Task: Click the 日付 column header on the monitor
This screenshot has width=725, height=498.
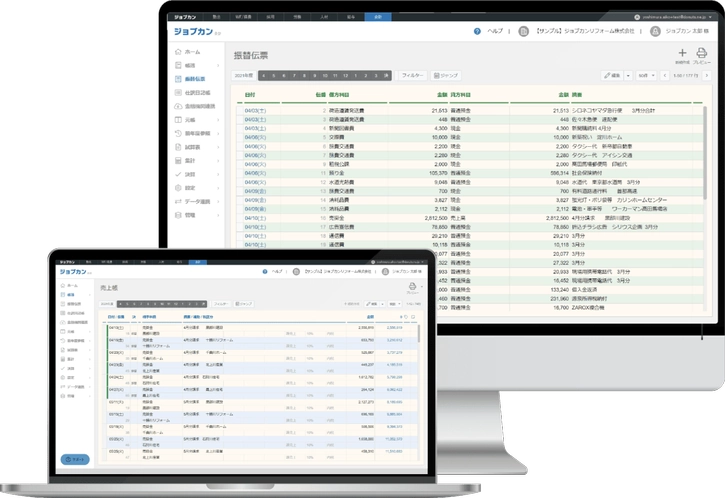Action: [x=250, y=95]
